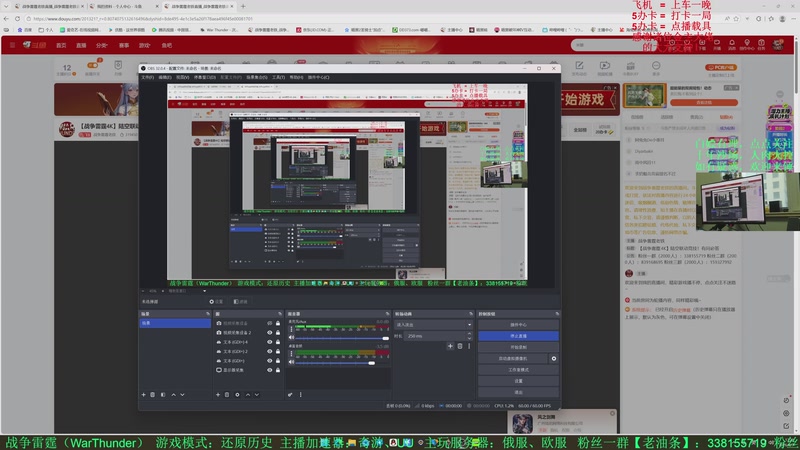
Task: Remove selected scene using Scenes trash icon
Action: tap(153, 394)
